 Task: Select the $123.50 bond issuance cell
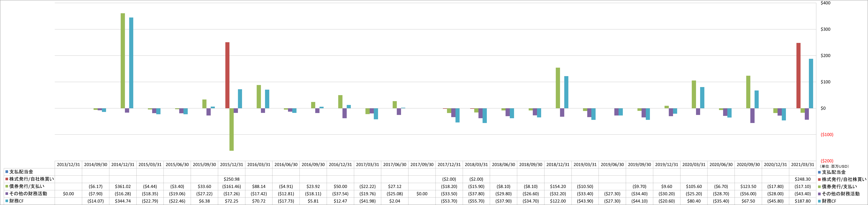coord(748,187)
